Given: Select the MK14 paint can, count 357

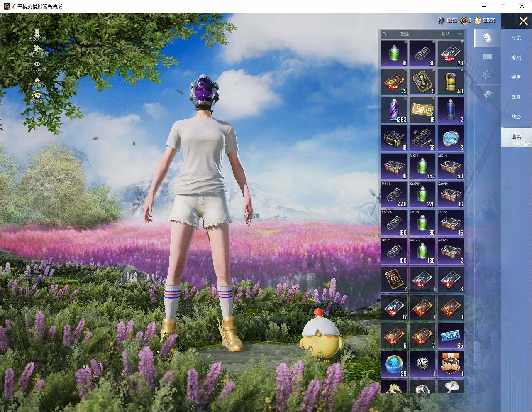Looking at the screenshot, I should (x=422, y=167).
